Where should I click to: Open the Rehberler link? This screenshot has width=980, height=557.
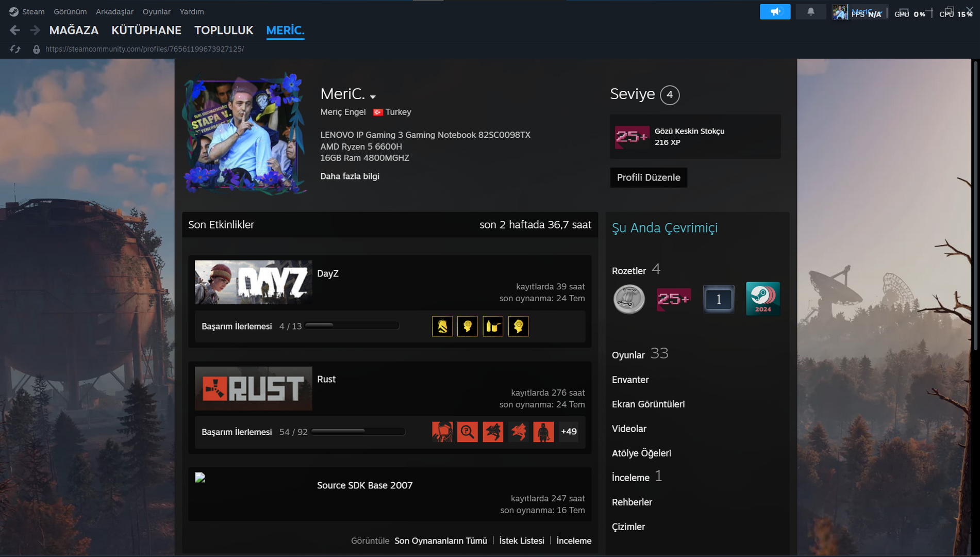click(x=632, y=502)
